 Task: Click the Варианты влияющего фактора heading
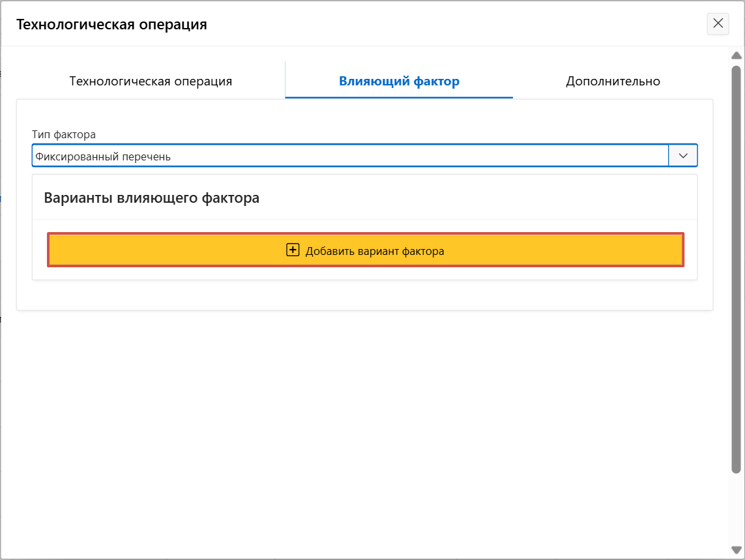(152, 198)
